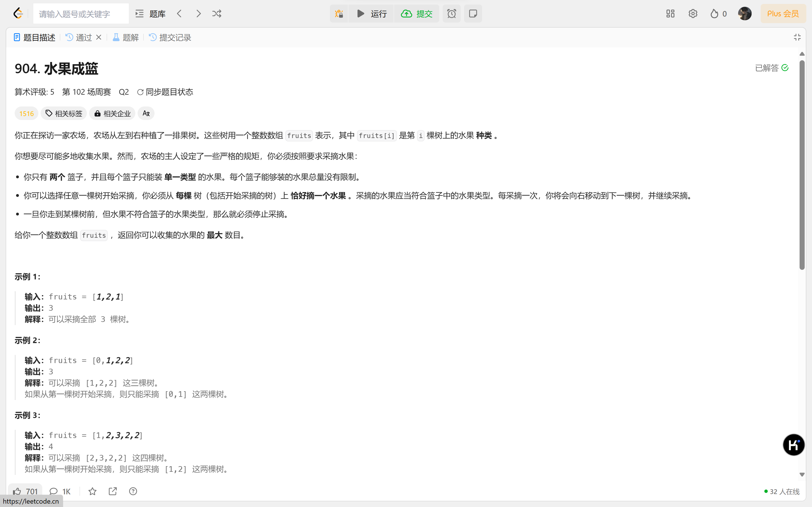Open notes using the notepad icon

pos(473,14)
